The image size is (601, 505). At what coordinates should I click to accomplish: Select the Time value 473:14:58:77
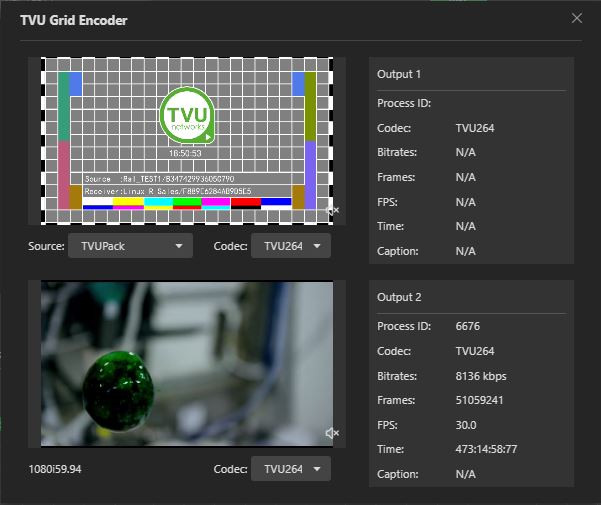[486, 449]
